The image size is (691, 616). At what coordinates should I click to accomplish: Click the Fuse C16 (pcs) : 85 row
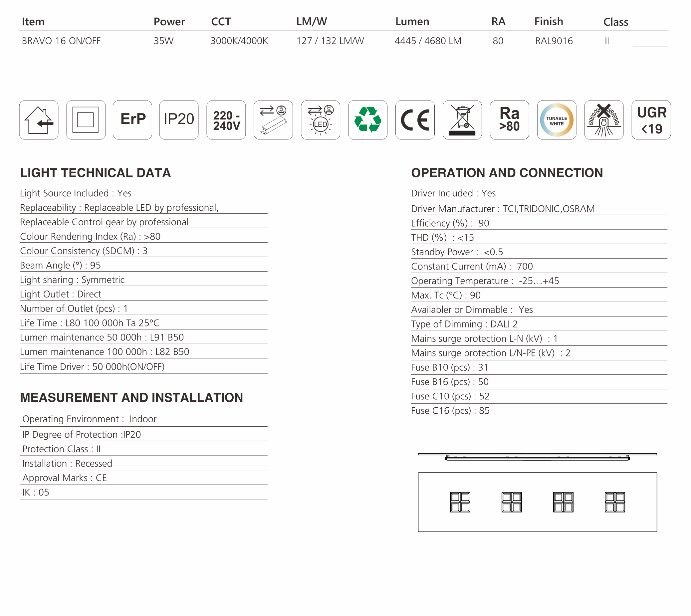coord(539,411)
